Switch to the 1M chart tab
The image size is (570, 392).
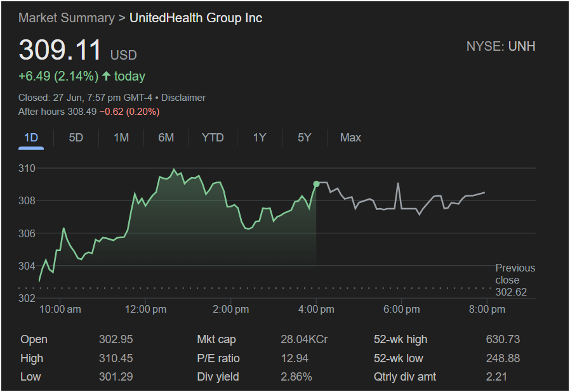[x=121, y=138]
